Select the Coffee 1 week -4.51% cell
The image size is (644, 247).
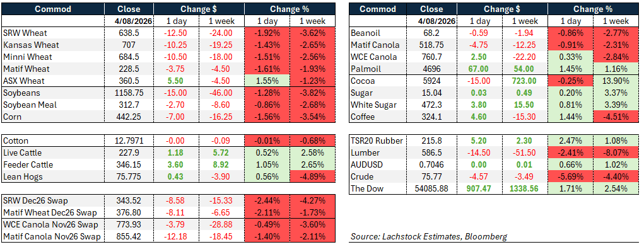click(x=616, y=117)
